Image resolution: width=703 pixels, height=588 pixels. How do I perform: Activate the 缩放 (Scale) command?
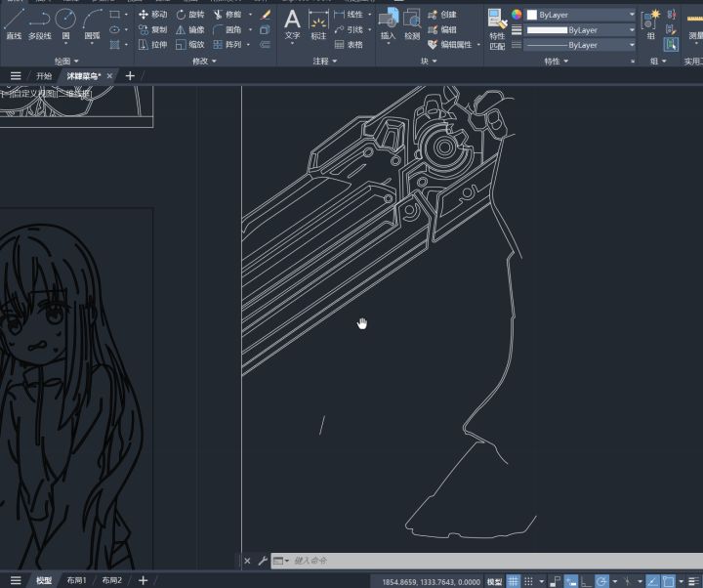click(x=190, y=44)
